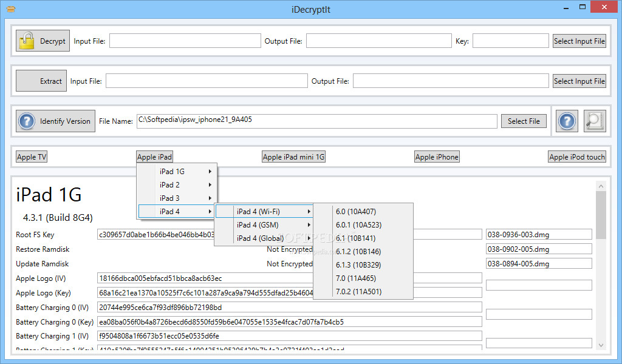This screenshot has width=622, height=364.
Task: Click the Decrypt button with padlock icon
Action: coord(43,41)
